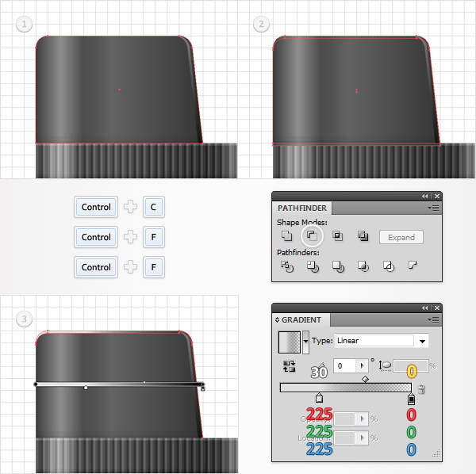
Task: Click the Divide pathfinder icon
Action: pos(287,266)
